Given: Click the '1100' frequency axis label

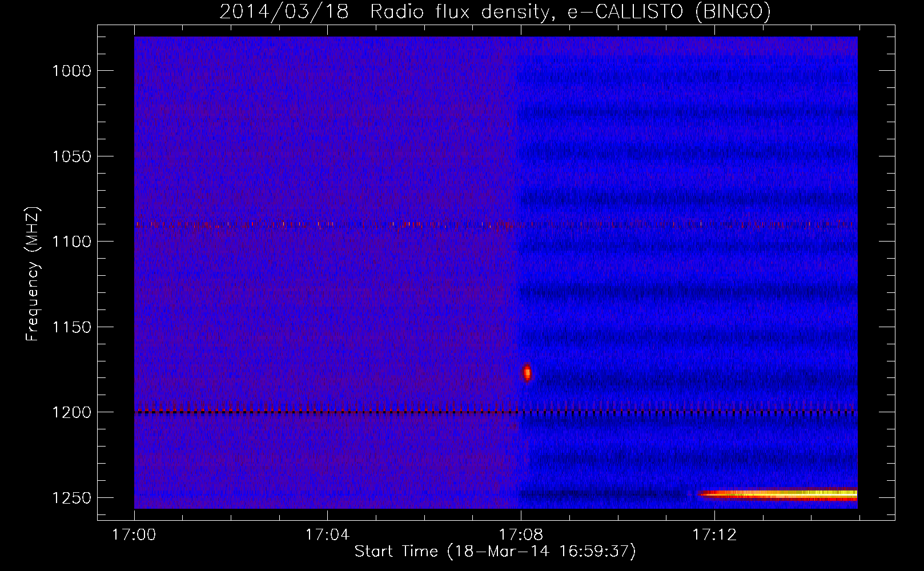Looking at the screenshot, I should (71, 242).
